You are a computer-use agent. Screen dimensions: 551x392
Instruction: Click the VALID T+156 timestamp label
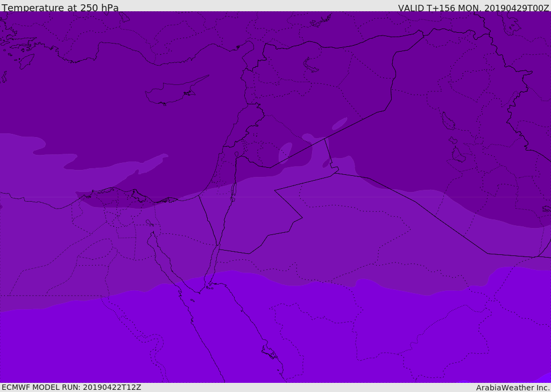click(474, 8)
